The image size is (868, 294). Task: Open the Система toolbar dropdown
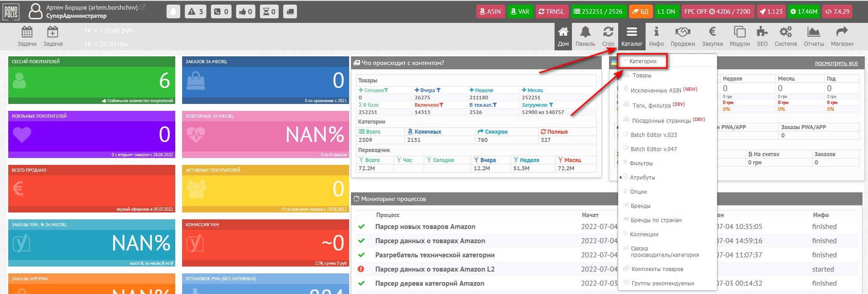pos(786,36)
